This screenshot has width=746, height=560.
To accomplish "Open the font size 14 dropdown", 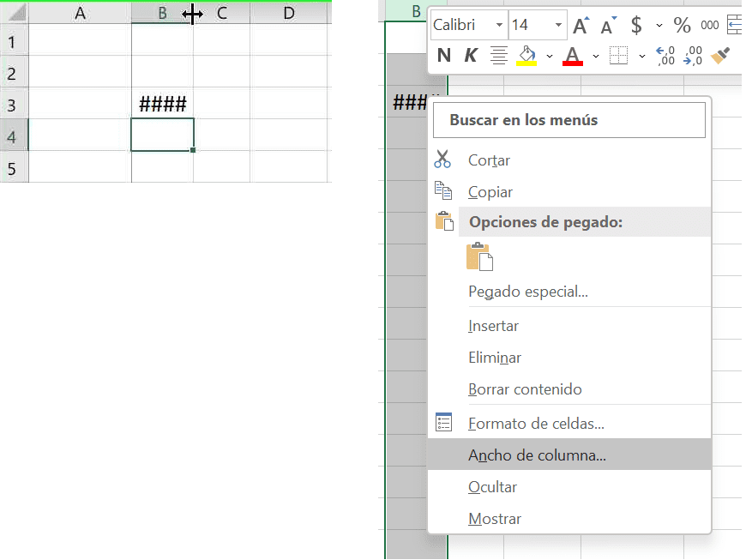I will point(558,26).
